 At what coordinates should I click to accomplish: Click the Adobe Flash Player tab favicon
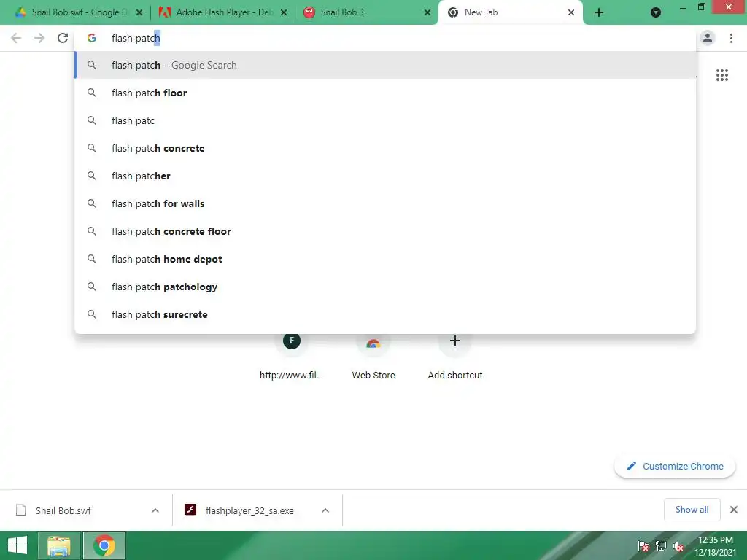point(165,12)
